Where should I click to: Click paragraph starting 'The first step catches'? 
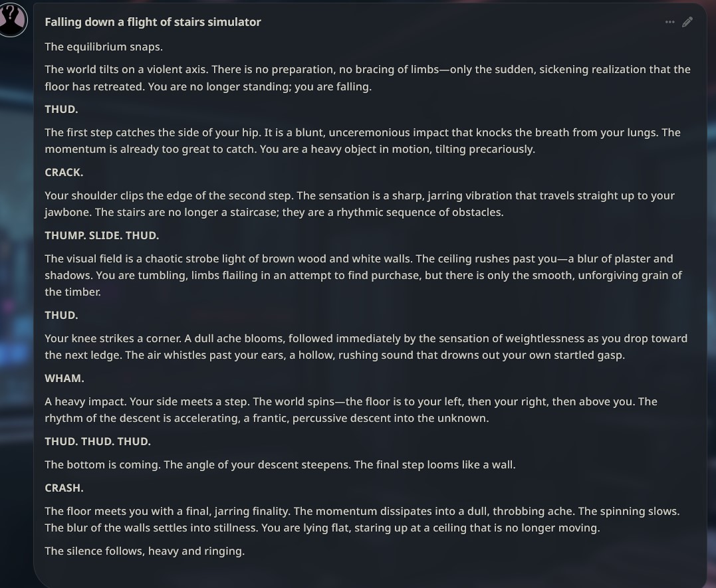pyautogui.click(x=362, y=141)
